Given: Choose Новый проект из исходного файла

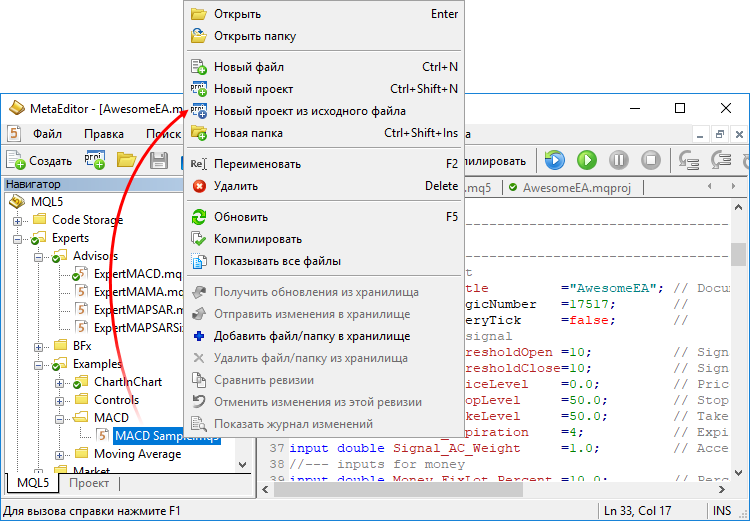Looking at the screenshot, I should tap(324, 111).
